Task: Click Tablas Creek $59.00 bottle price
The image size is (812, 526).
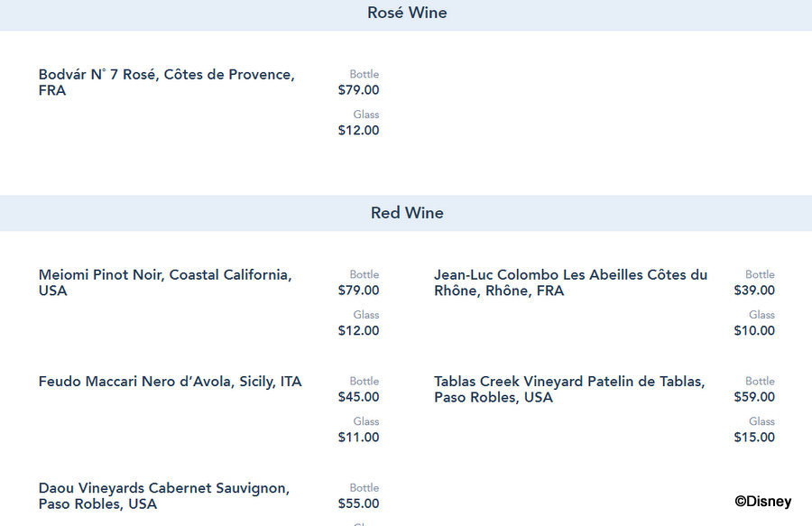Action: [754, 397]
